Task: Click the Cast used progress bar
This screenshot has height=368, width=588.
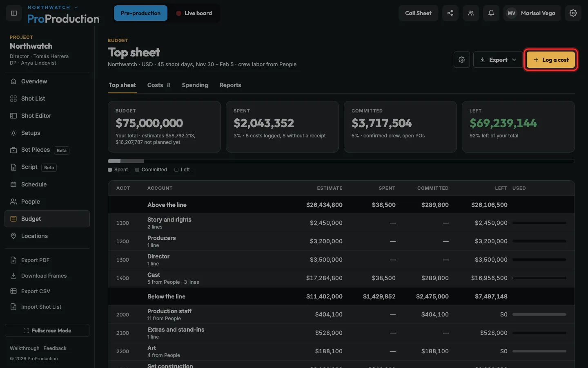Action: (539, 278)
